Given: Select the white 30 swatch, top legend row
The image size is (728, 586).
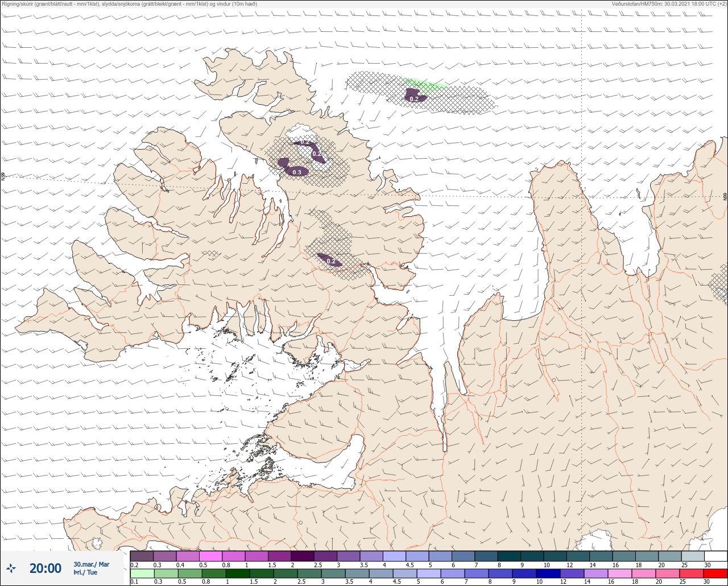Looking at the screenshot, I should click(x=715, y=556).
